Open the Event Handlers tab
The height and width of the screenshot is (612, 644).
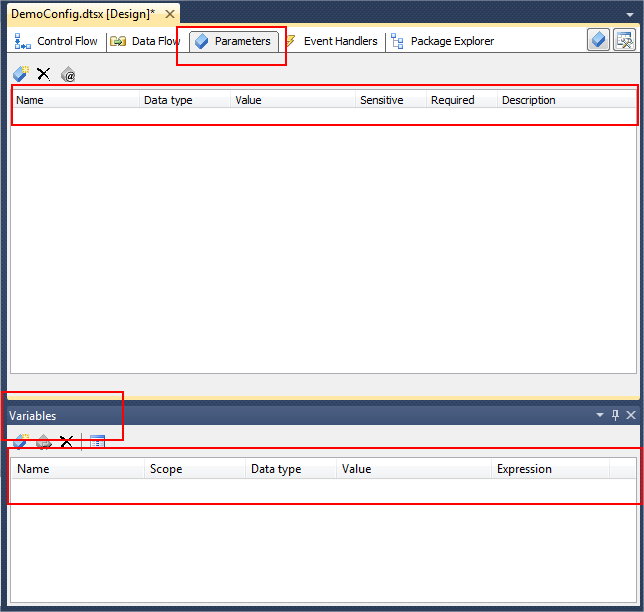point(333,41)
